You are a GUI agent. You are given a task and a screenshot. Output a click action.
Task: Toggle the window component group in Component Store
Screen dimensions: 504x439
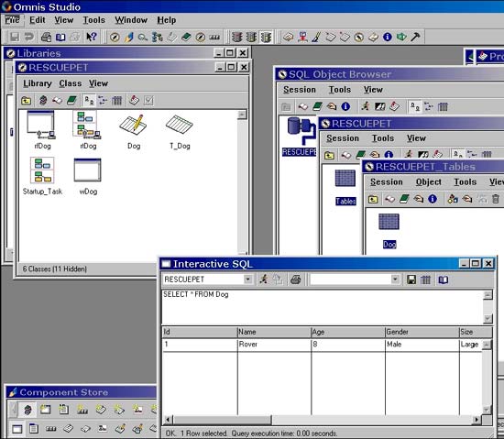point(17,429)
